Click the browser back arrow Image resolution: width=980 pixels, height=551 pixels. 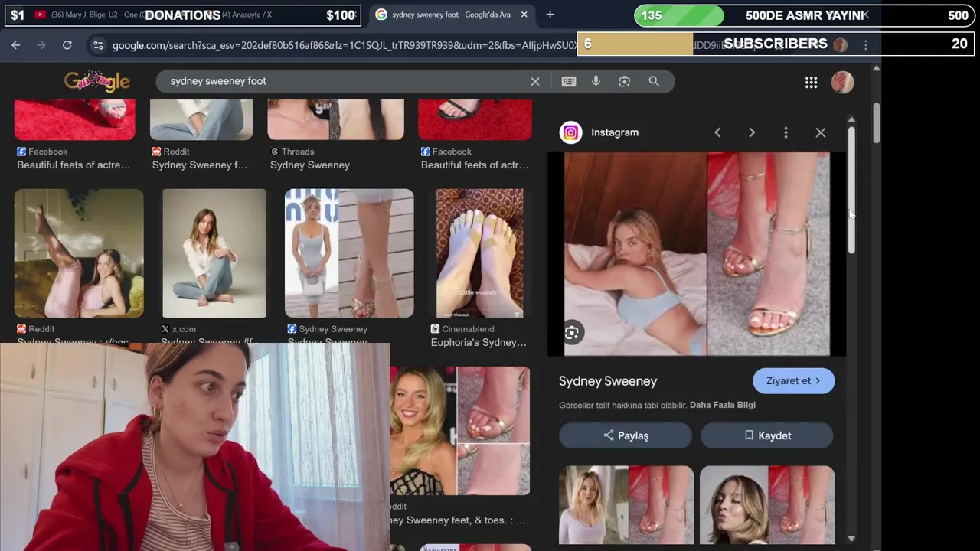[16, 45]
